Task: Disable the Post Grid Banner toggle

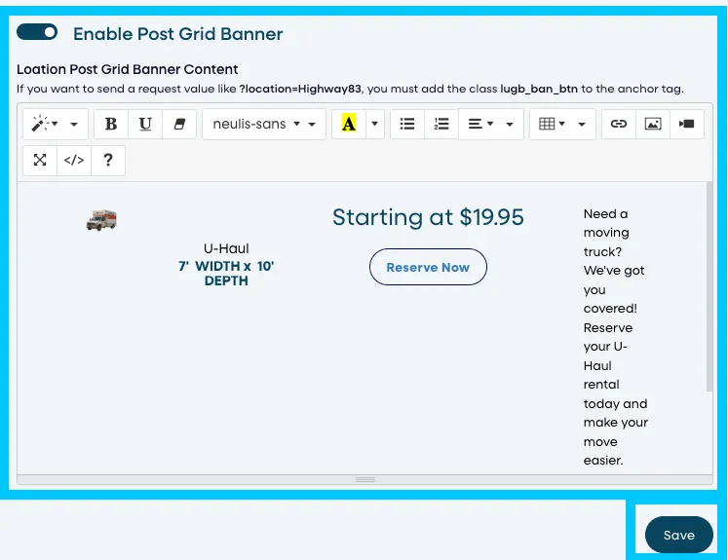Action: click(37, 32)
